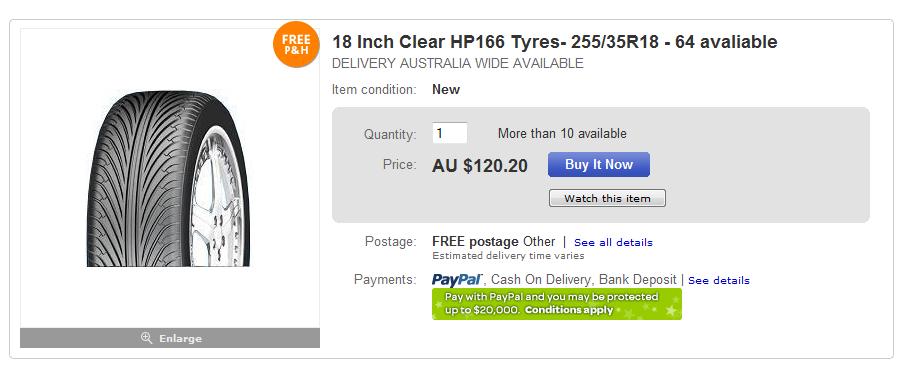Open the tyre product image
Viewport: 903px width, 378px height.
[168, 179]
